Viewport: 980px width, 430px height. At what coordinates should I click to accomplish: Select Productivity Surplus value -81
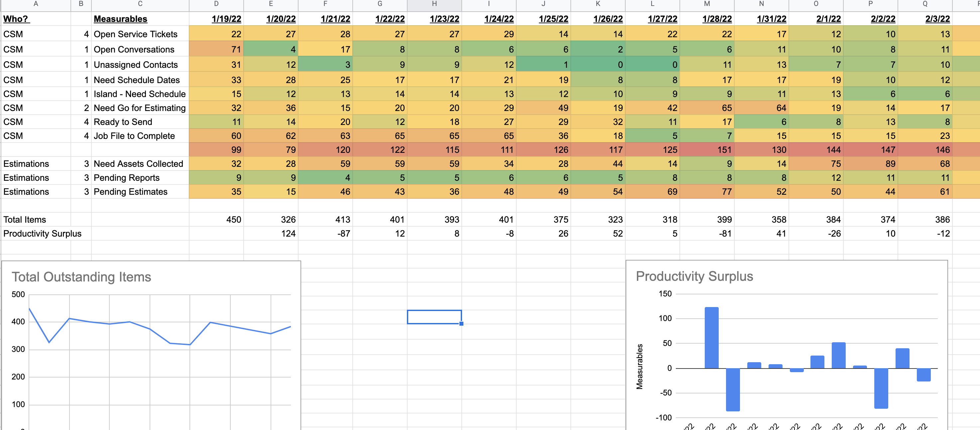click(707, 233)
